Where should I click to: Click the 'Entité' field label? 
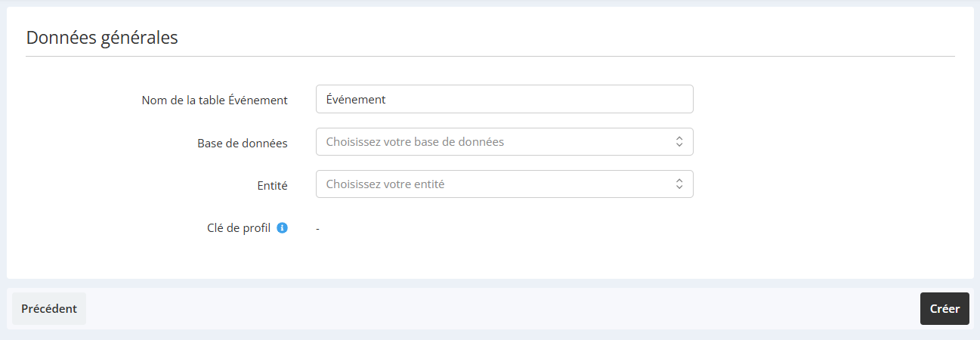pyautogui.click(x=272, y=185)
